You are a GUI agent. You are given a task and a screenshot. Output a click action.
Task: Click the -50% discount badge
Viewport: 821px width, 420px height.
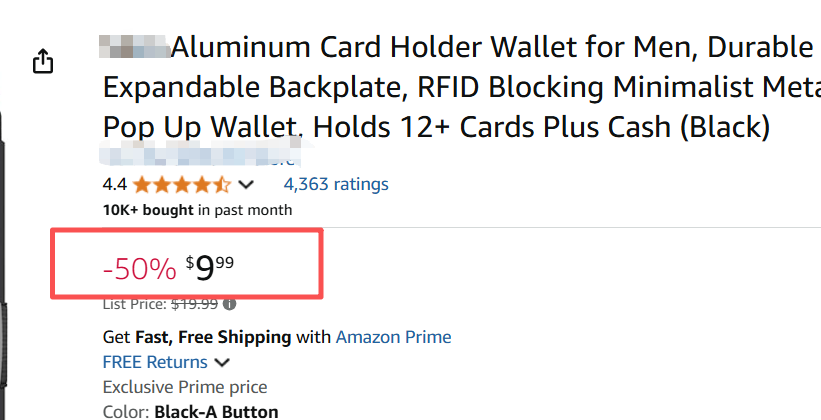point(139,267)
